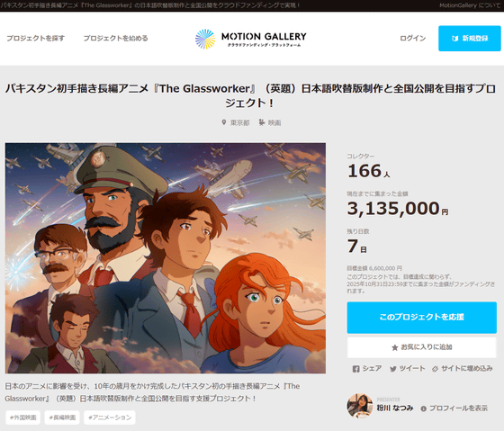Click このプロジェクトを応援 support button
504x431 pixels.
[x=422, y=318]
